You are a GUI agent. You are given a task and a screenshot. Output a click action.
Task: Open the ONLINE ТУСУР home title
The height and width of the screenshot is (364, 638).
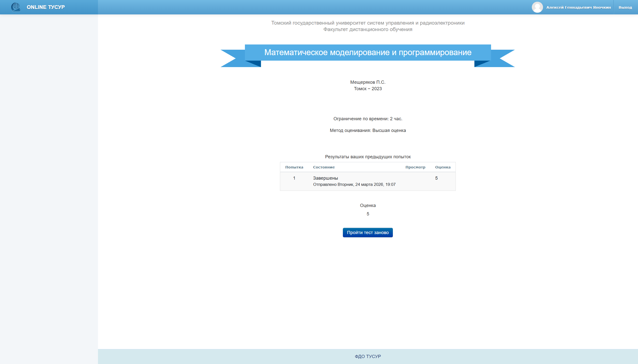pyautogui.click(x=46, y=7)
